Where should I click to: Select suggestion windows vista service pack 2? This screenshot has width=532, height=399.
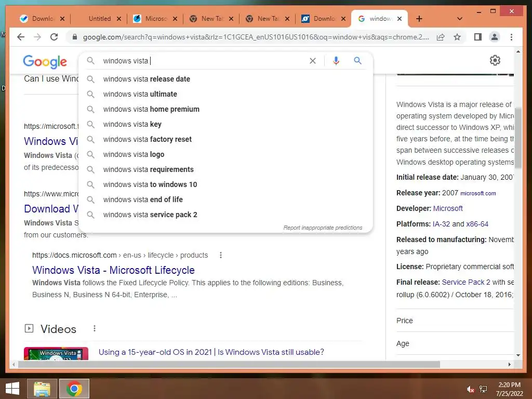tap(225, 215)
